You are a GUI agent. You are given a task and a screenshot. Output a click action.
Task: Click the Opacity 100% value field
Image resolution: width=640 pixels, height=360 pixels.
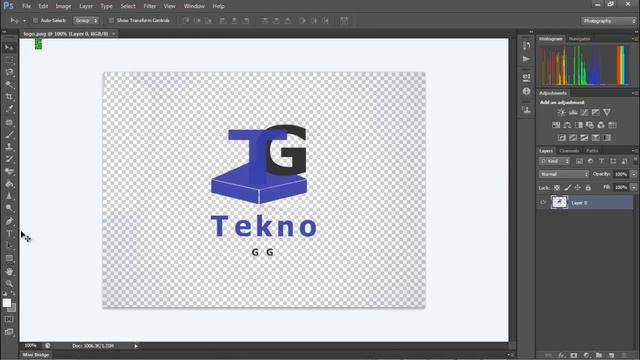(621, 174)
